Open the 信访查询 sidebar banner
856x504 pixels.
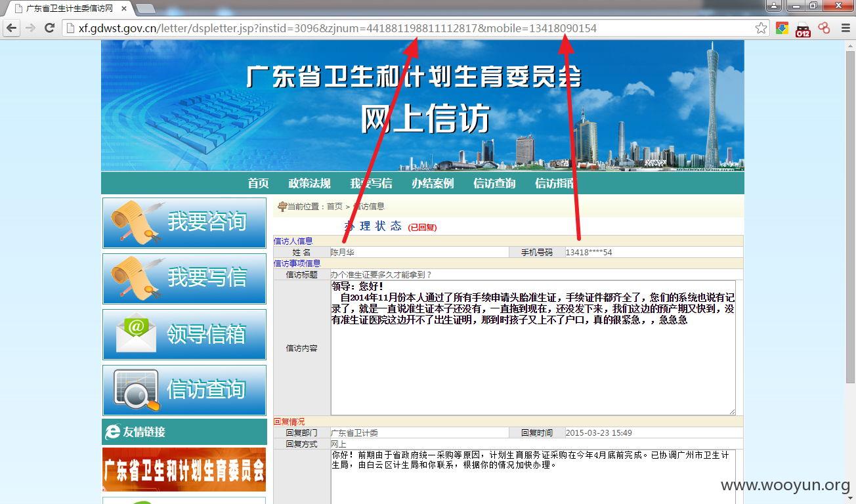[184, 390]
